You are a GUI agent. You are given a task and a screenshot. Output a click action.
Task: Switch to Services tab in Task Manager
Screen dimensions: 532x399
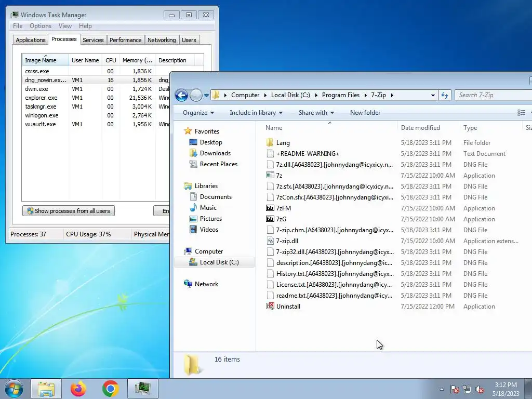(93, 40)
